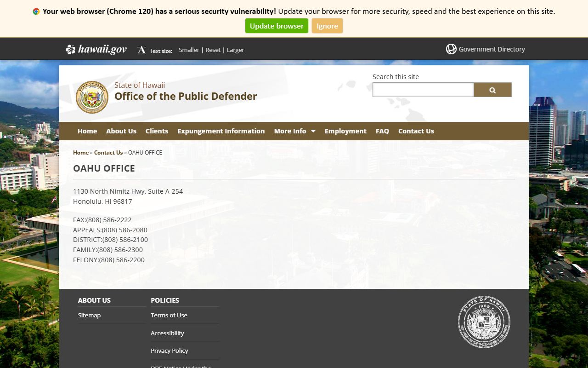Open Expungement Information page

pyautogui.click(x=221, y=131)
